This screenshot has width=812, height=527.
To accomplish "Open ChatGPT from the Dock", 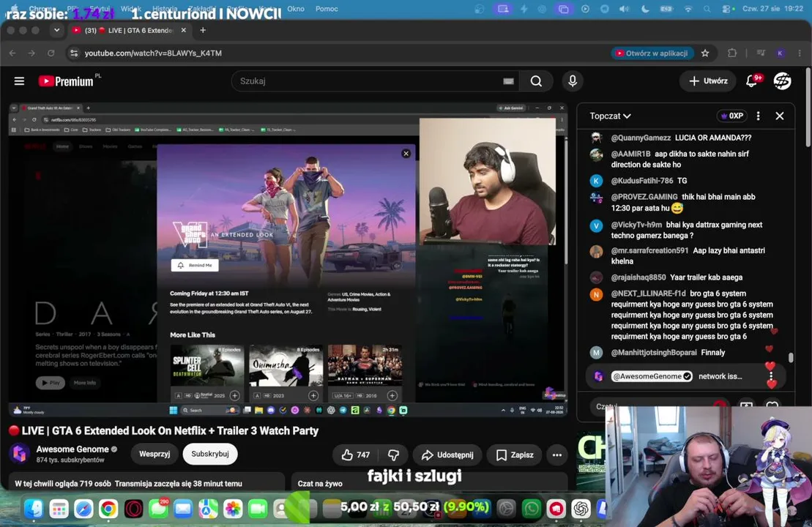I will pos(581,509).
